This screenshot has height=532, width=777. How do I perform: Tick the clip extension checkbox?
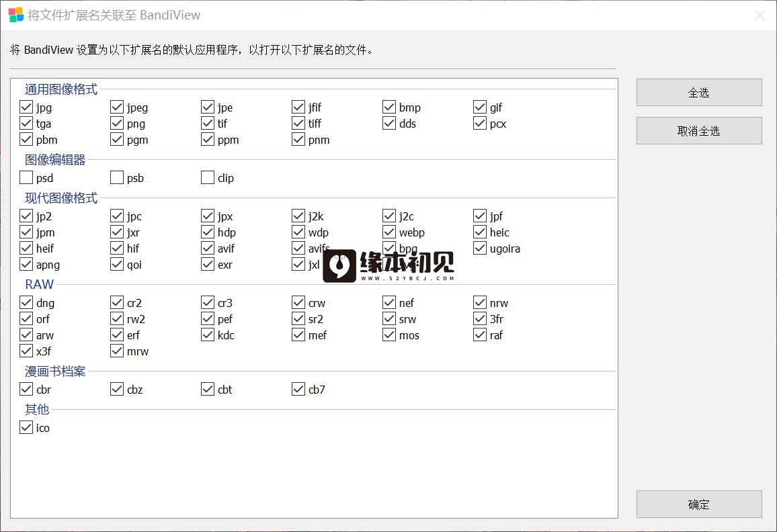[x=208, y=177]
